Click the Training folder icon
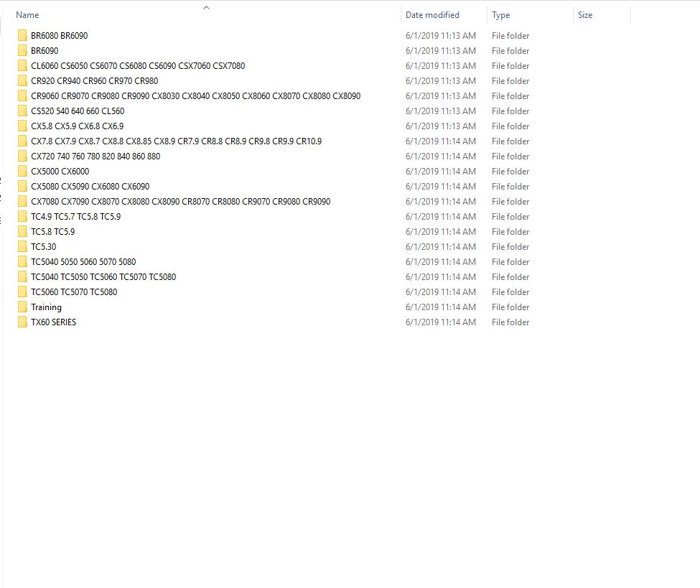The width and height of the screenshot is (700, 588). click(x=22, y=307)
